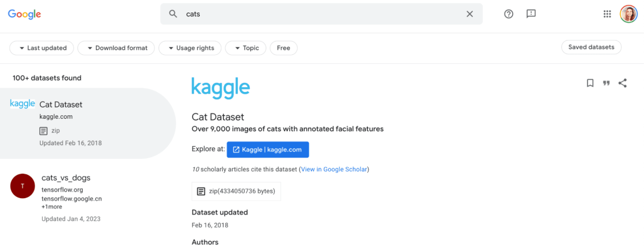Open the send feedback icon

(x=531, y=14)
